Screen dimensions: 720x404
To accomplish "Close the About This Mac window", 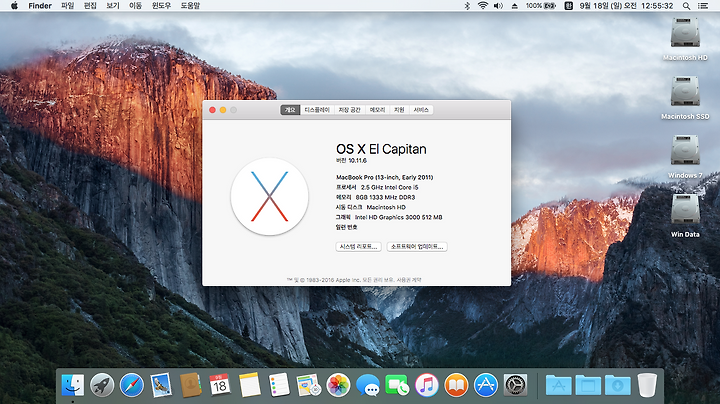I will coord(212,110).
